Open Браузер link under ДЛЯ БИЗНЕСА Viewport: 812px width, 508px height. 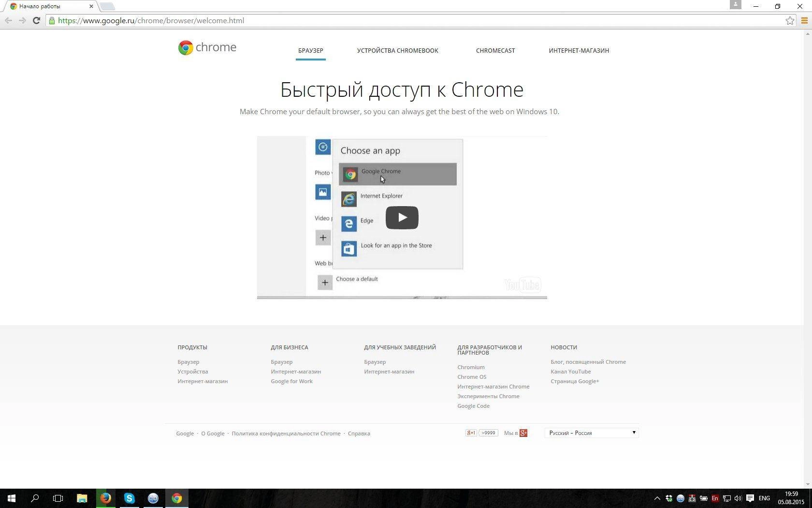pos(282,362)
